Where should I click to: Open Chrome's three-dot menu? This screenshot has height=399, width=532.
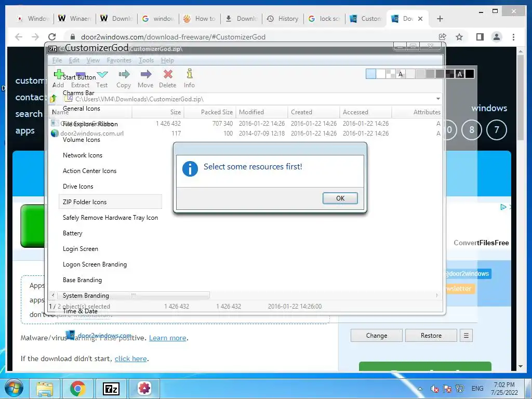[x=513, y=37]
